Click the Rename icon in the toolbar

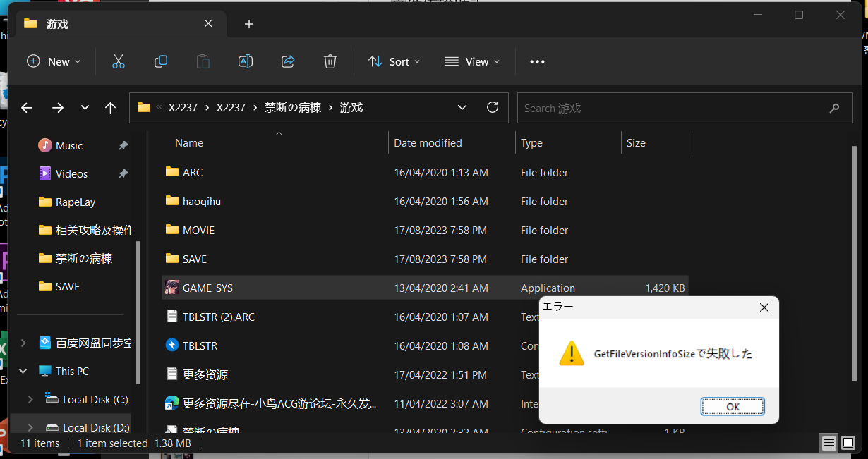[x=246, y=61]
